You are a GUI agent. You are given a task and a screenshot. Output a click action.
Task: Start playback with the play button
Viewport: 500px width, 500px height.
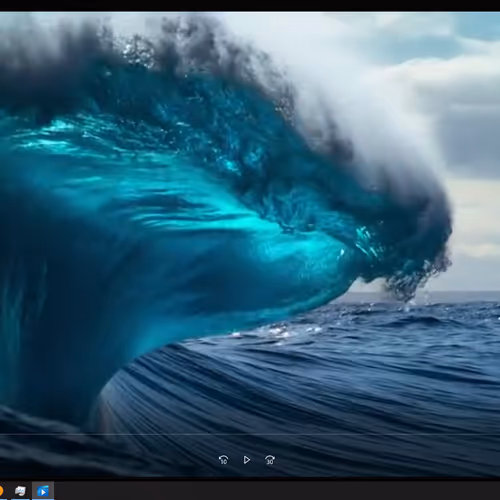(247, 460)
